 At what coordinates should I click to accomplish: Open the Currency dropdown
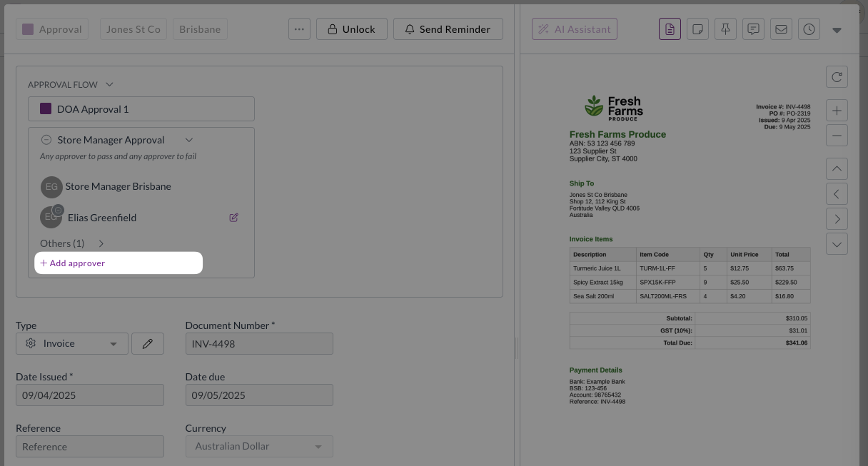coord(259,447)
